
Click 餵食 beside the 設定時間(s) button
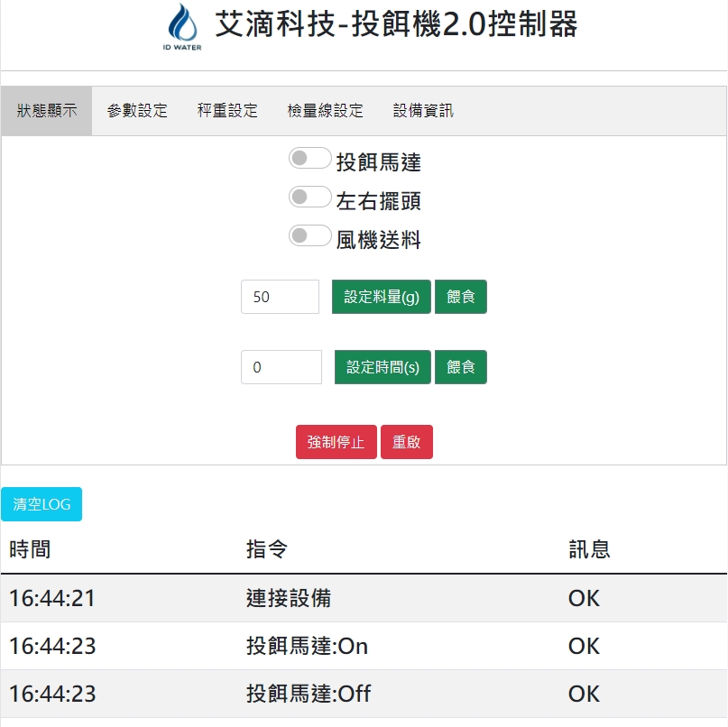tap(460, 367)
